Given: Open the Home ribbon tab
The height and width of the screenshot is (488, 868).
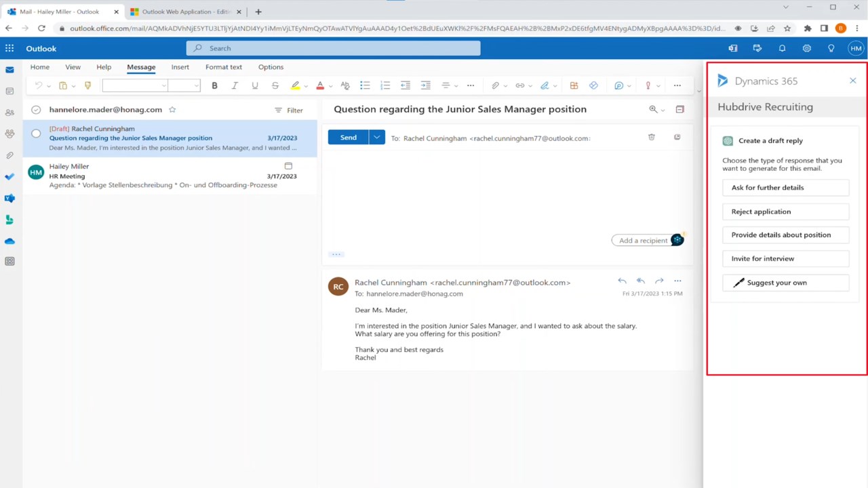Looking at the screenshot, I should pyautogui.click(x=40, y=67).
